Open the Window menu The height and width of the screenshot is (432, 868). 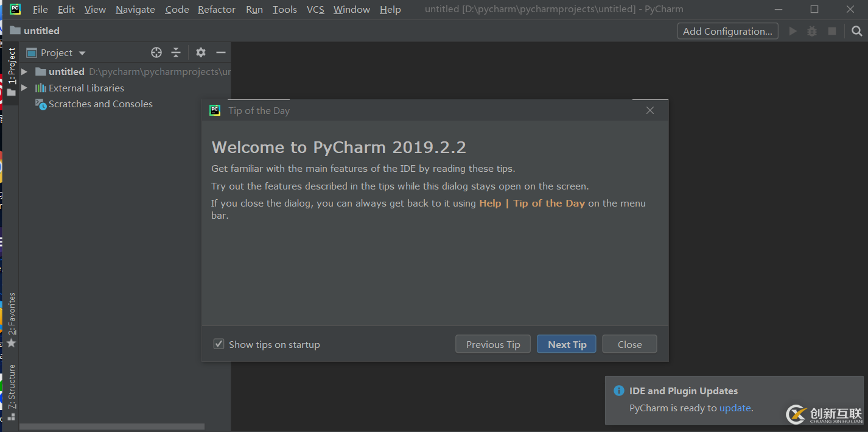pyautogui.click(x=352, y=9)
